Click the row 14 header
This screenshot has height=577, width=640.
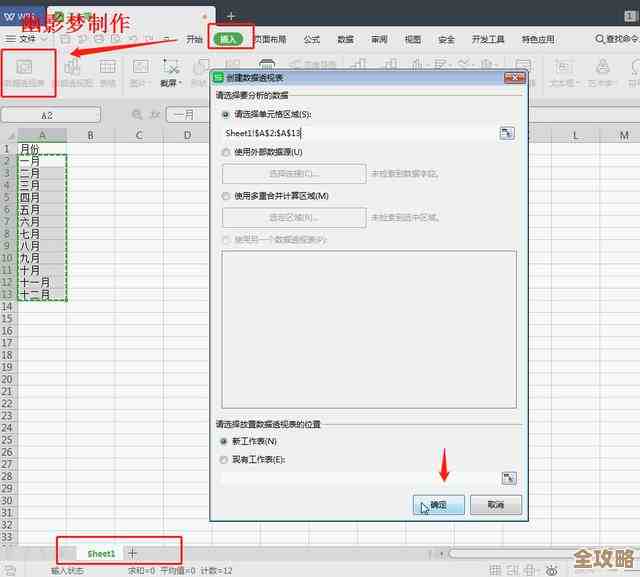(8, 306)
